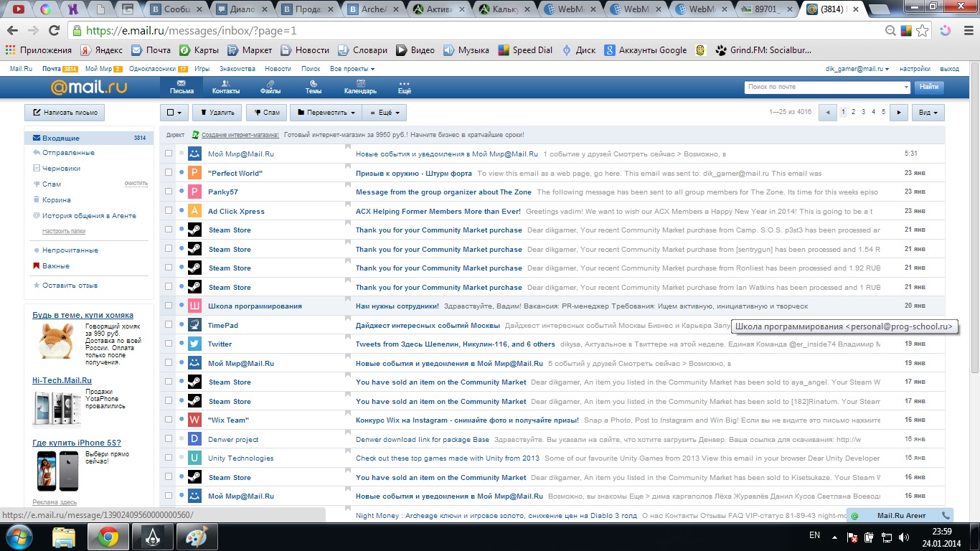This screenshot has height=551, width=980.
Task: Click Ad Click Xpress avatar
Action: 194,211
